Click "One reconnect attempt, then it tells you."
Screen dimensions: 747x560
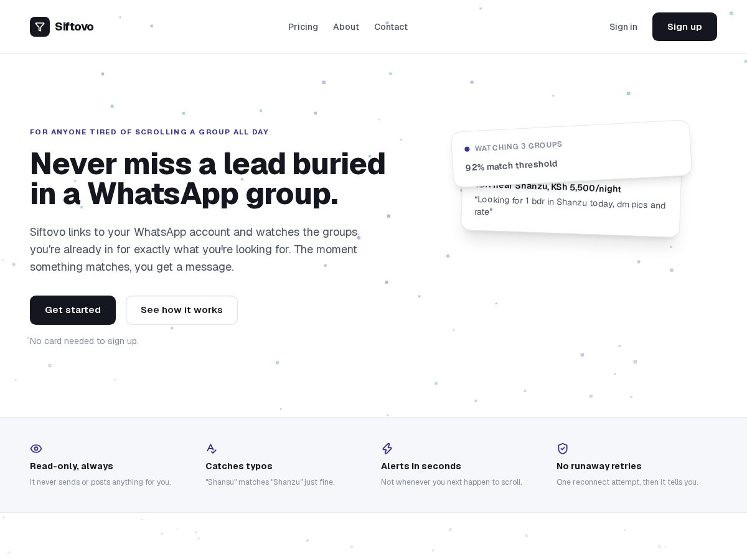627,482
